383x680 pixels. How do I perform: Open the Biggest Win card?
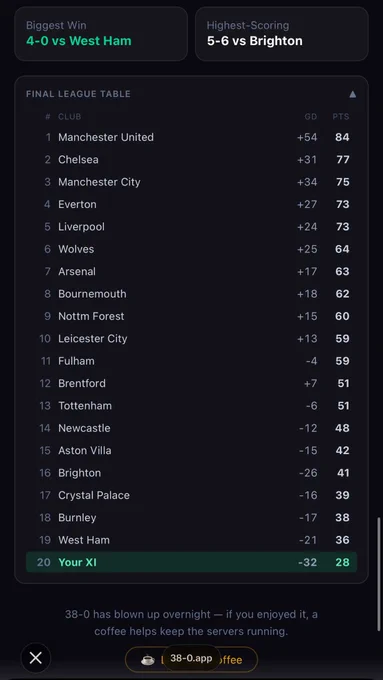coord(101,34)
